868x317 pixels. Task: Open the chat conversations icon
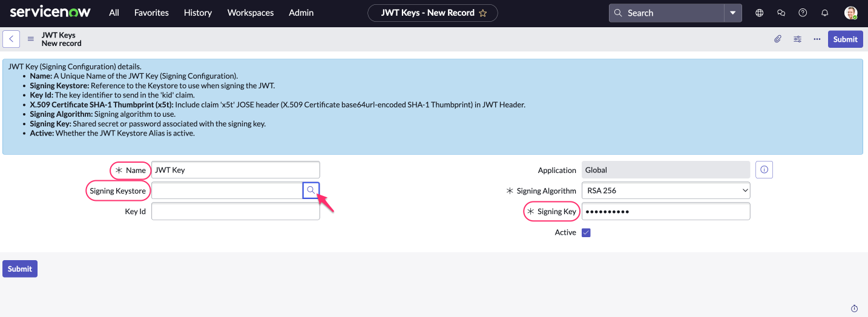781,13
